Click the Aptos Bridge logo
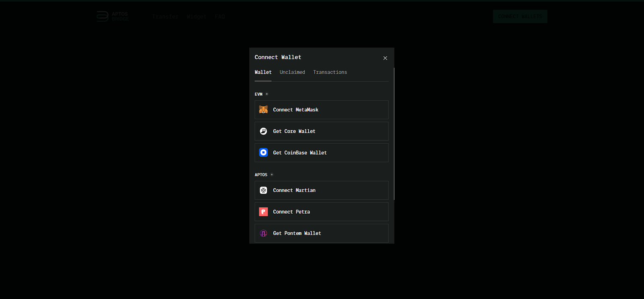Image resolution: width=644 pixels, height=299 pixels. point(113,16)
